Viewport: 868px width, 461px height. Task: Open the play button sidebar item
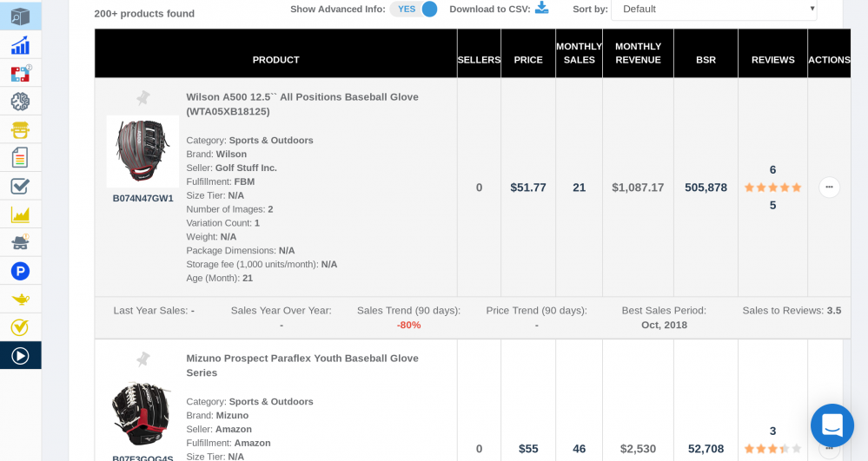(x=20, y=356)
